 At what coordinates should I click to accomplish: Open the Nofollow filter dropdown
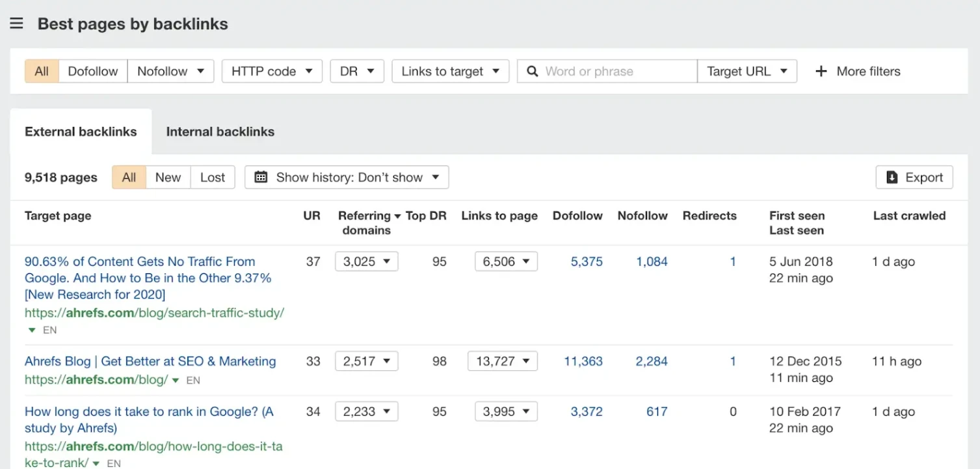[170, 72]
